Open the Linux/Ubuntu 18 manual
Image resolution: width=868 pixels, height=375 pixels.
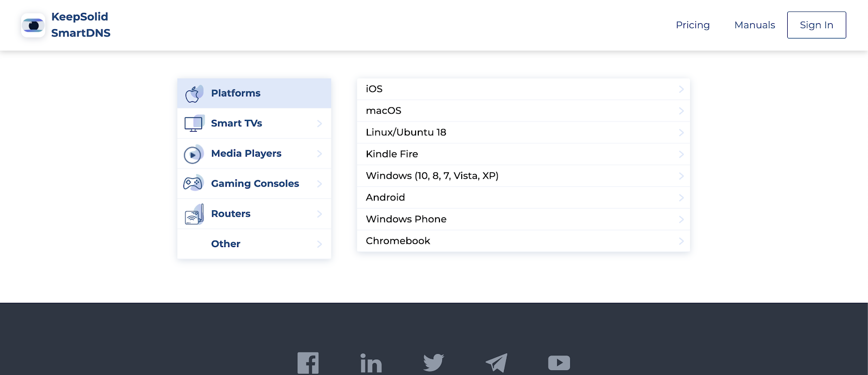(524, 132)
